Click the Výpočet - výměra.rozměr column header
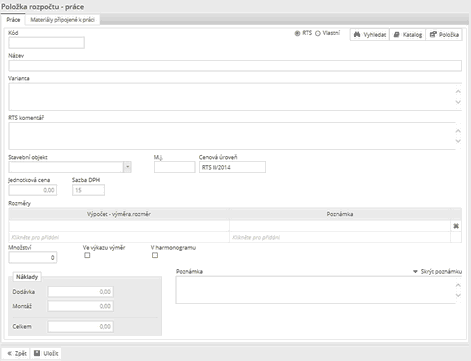Viewport: 471px width, 361px height. tap(119, 214)
